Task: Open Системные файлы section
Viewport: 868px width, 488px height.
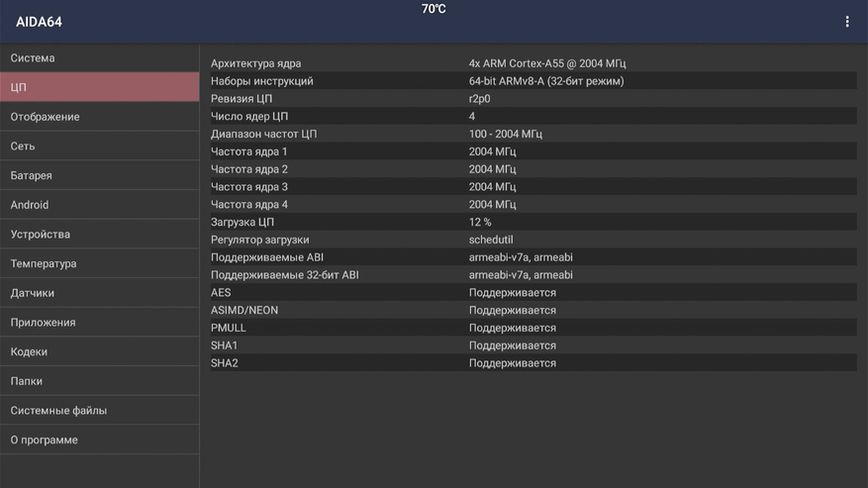Action: pos(99,411)
